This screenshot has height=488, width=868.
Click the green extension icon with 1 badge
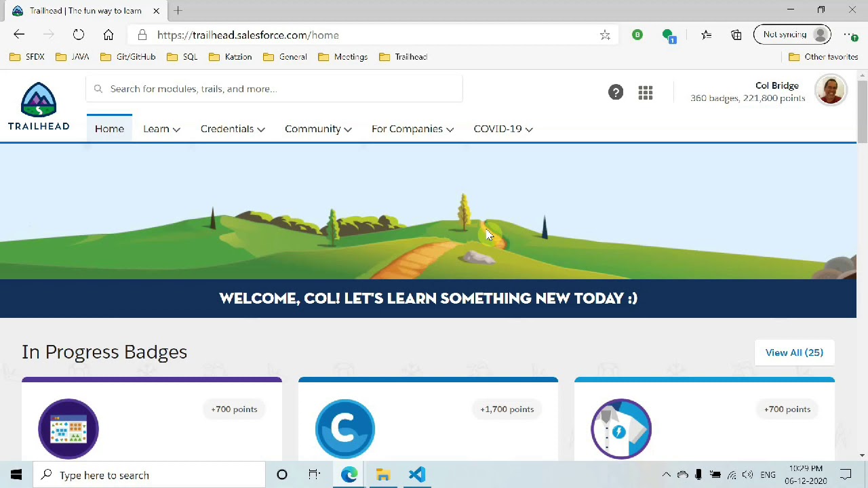pyautogui.click(x=669, y=35)
